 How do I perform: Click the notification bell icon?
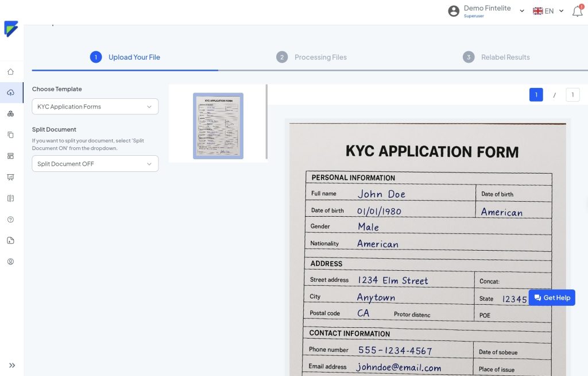pyautogui.click(x=577, y=11)
